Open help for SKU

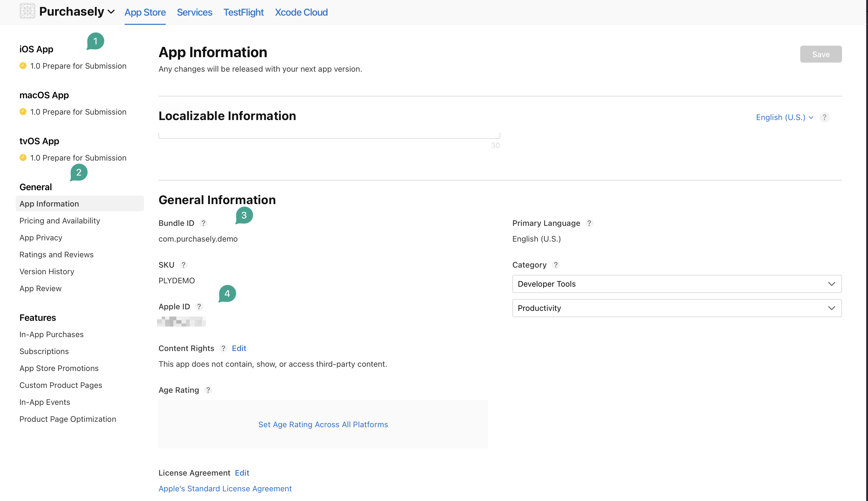click(184, 265)
